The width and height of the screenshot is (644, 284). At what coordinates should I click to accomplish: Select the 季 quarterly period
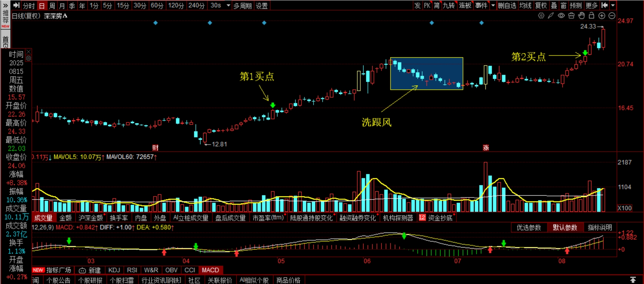click(x=72, y=5)
